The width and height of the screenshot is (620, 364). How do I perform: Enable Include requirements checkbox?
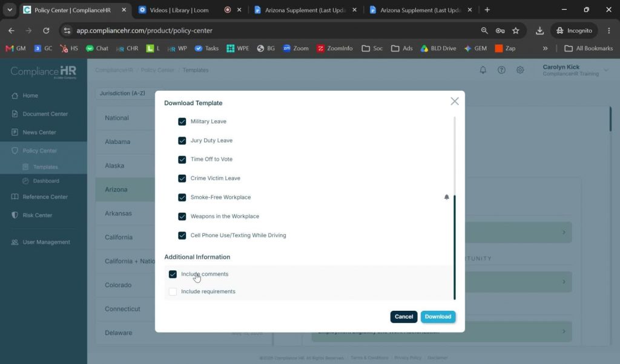coord(173,291)
